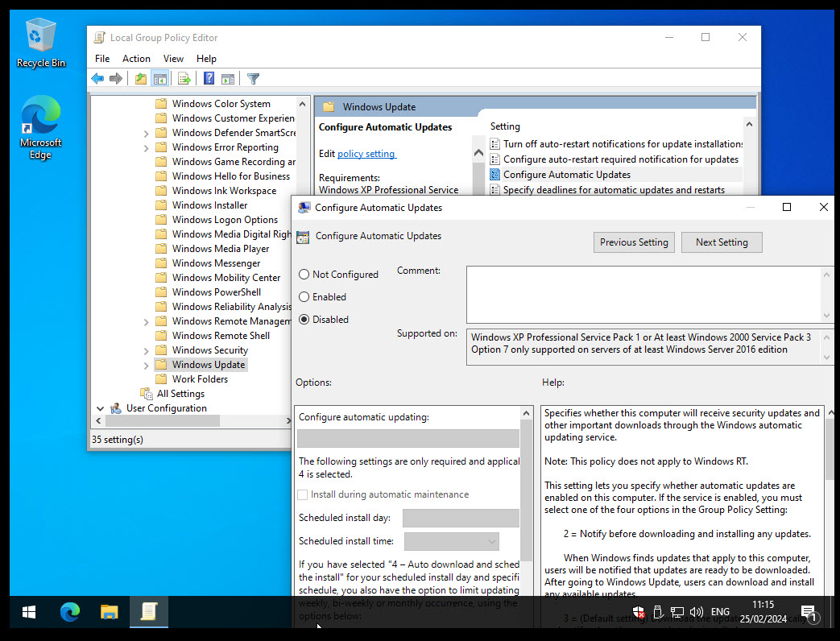Click the Export List toolbar icon

(x=185, y=78)
